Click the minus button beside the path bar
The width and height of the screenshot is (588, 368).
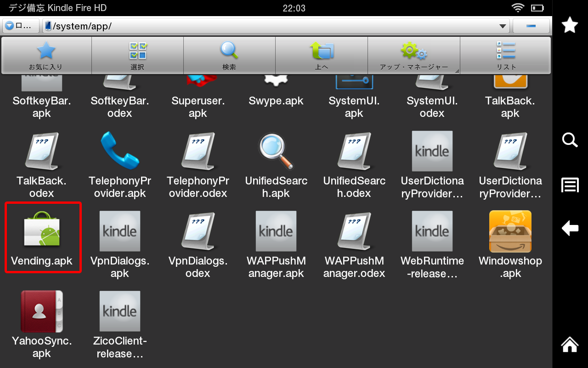point(531,26)
